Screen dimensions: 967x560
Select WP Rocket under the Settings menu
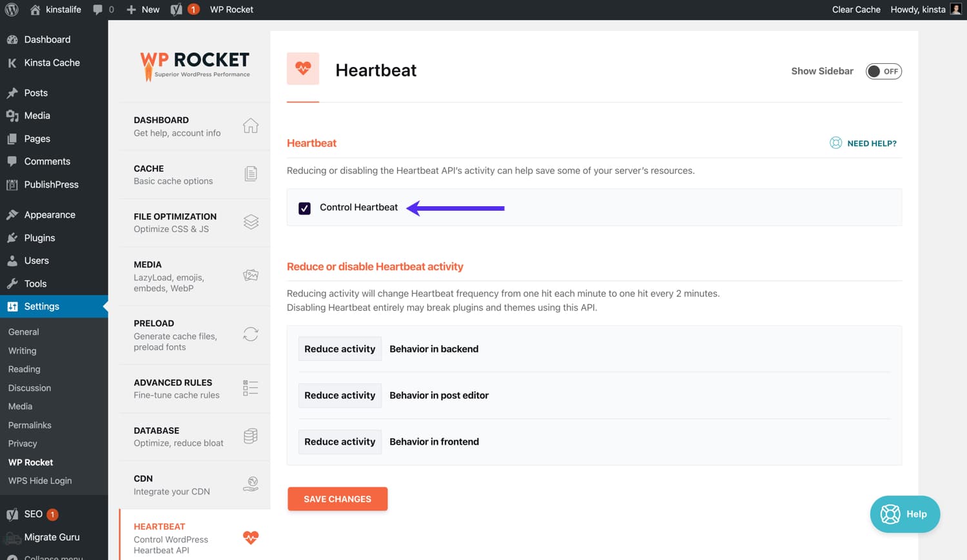(x=30, y=462)
